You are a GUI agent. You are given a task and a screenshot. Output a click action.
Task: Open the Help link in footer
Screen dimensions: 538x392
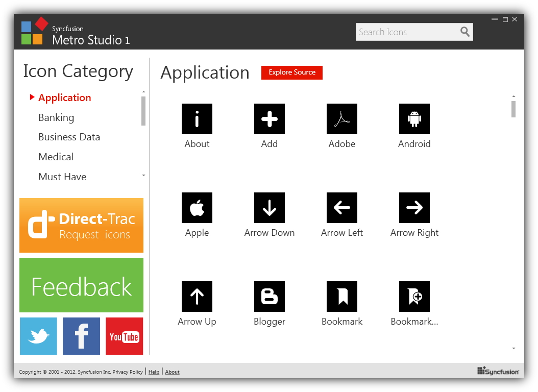[x=154, y=372]
